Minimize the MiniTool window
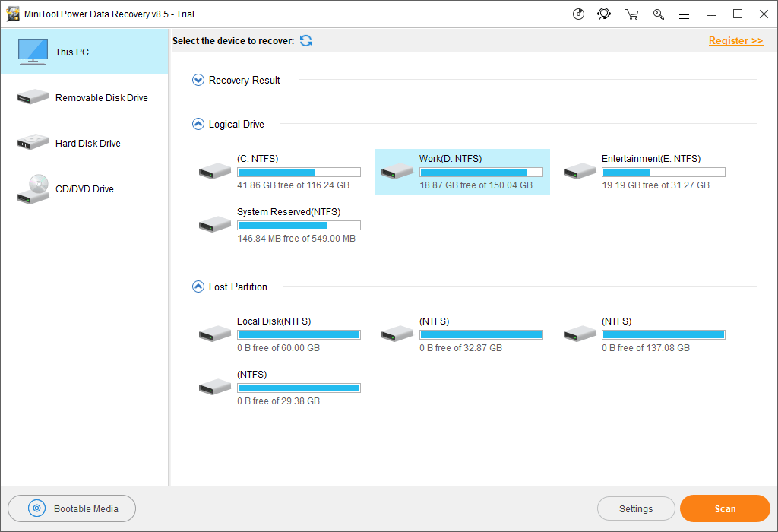778x532 pixels. point(711,14)
